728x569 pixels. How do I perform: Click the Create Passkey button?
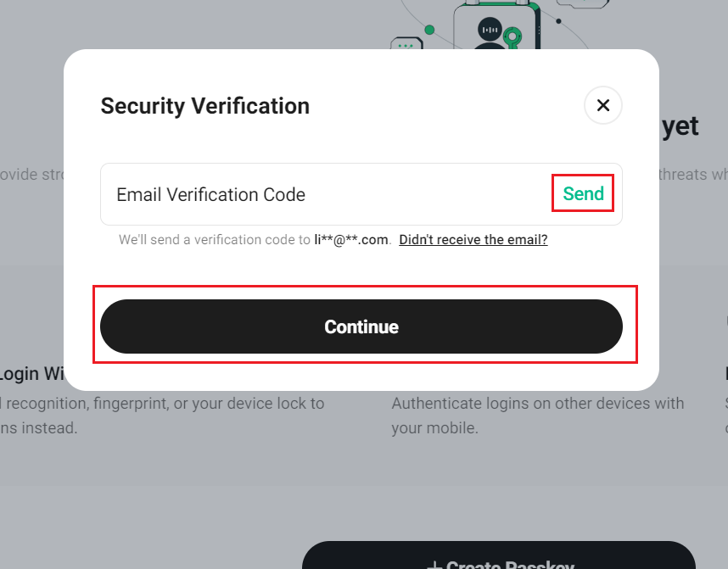click(499, 555)
